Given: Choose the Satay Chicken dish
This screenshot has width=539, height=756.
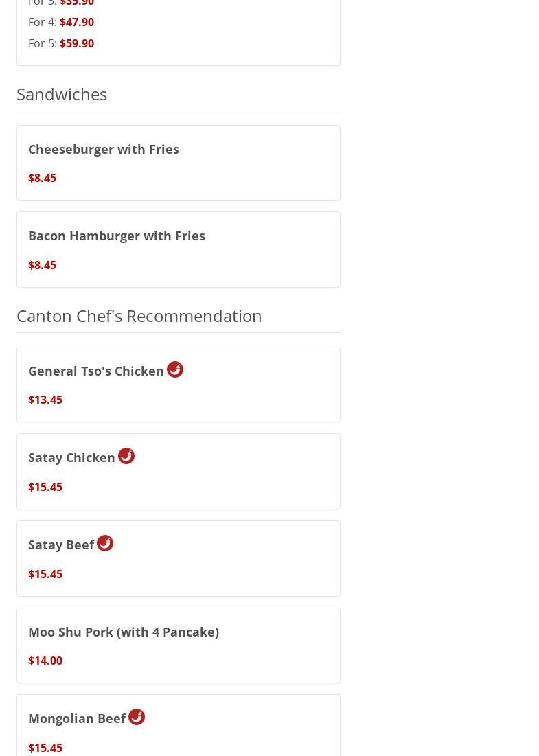Looking at the screenshot, I should point(71,457).
